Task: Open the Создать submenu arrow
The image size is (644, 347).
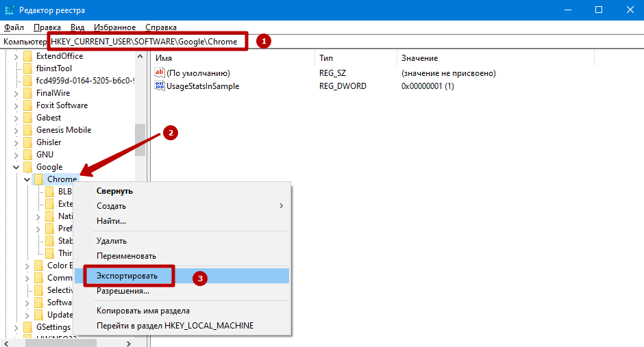Action: pyautogui.click(x=281, y=206)
